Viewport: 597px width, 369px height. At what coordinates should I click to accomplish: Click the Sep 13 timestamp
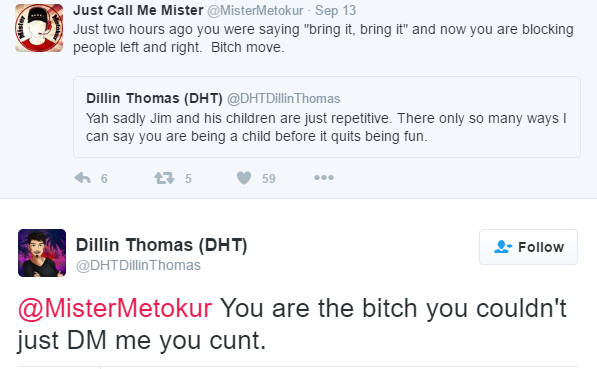[x=335, y=10]
